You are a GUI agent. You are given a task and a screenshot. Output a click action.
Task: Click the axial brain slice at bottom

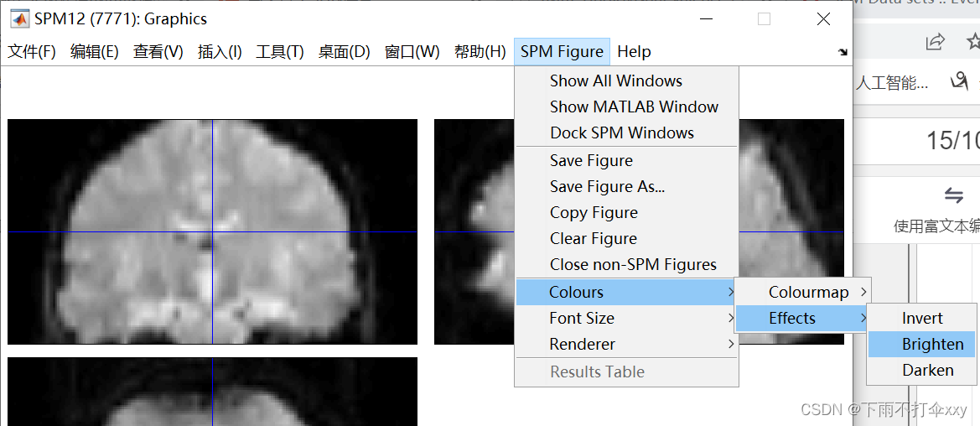pyautogui.click(x=212, y=392)
